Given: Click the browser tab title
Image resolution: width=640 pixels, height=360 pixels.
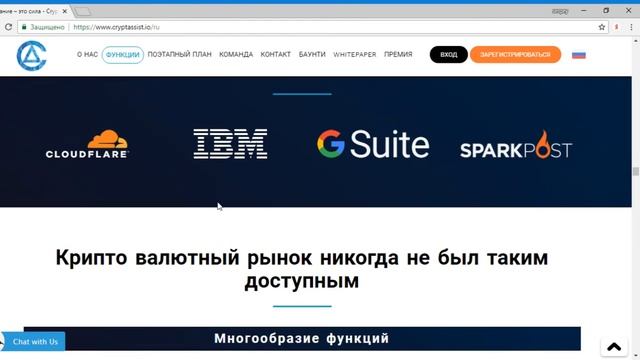Looking at the screenshot, I should [x=29, y=11].
